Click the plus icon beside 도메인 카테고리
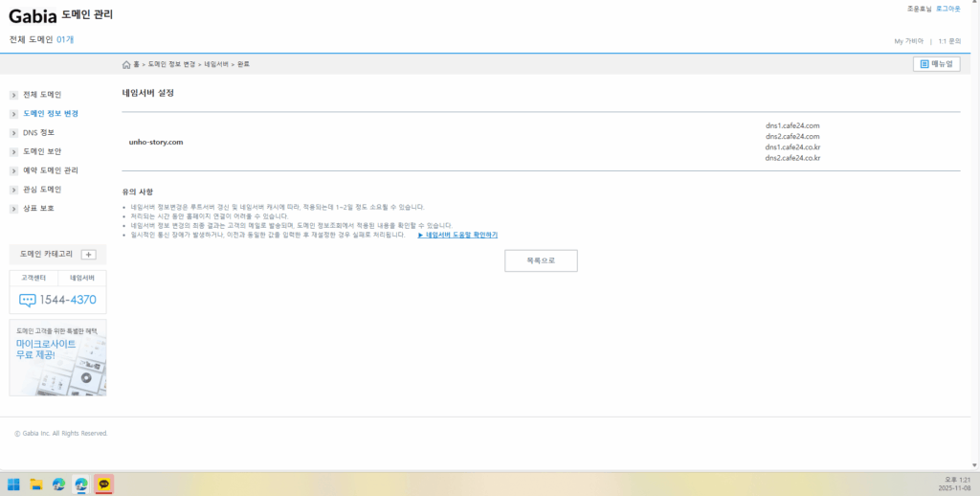The width and height of the screenshot is (980, 496). coord(88,255)
